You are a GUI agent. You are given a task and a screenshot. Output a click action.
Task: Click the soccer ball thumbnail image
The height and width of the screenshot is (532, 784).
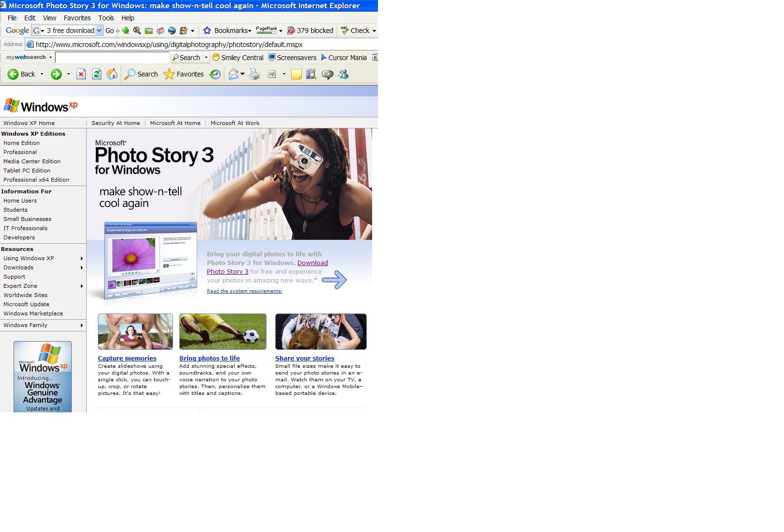click(x=223, y=331)
